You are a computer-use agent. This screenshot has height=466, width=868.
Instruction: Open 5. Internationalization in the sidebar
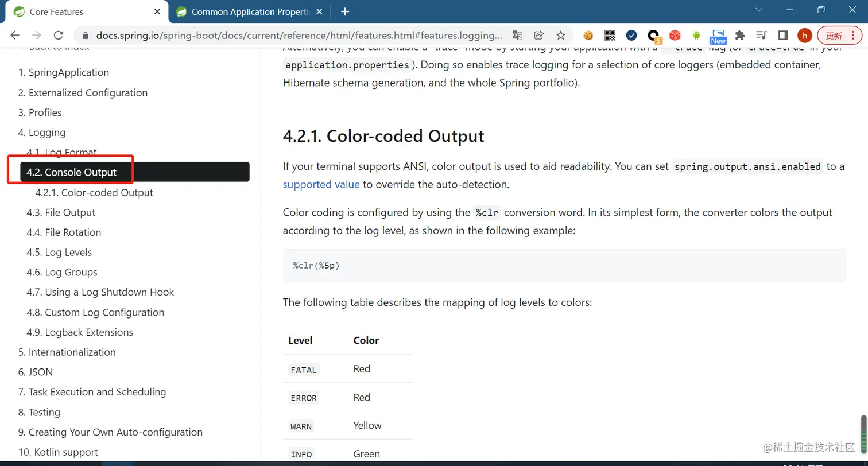(67, 352)
